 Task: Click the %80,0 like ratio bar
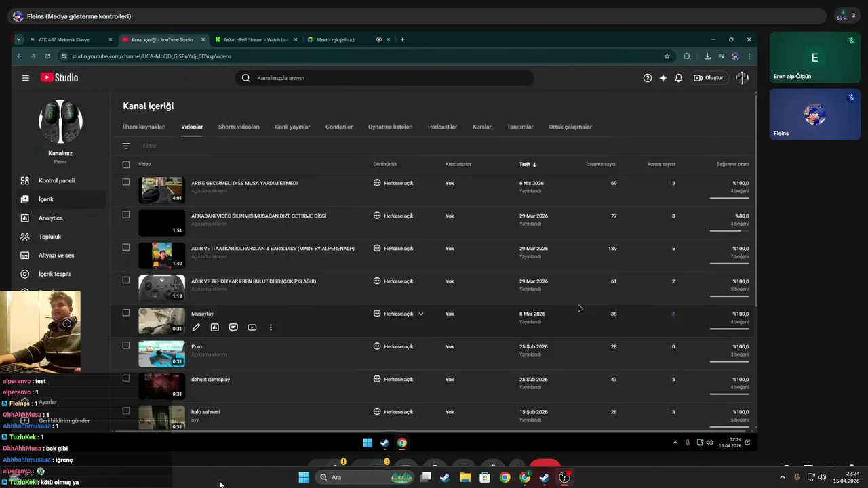click(729, 230)
